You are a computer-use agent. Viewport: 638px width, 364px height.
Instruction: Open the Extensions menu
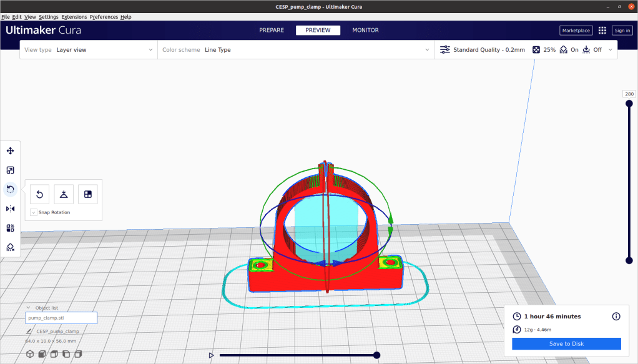click(x=74, y=17)
